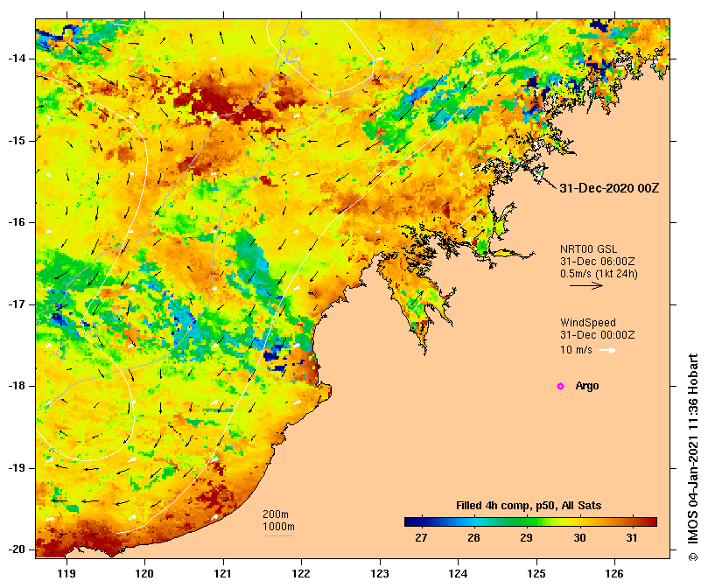
Task: Click the '-15' latitude axis label
Action: click(x=17, y=141)
